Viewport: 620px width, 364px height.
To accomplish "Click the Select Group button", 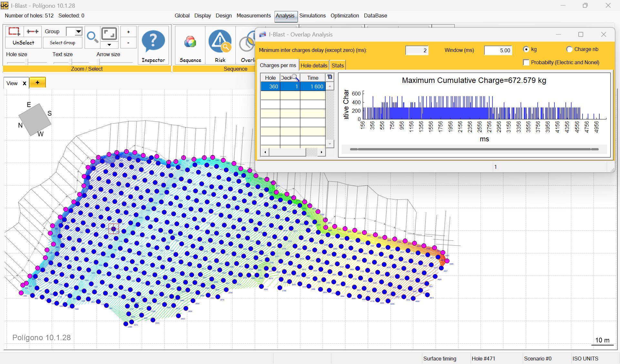I will pyautogui.click(x=62, y=42).
